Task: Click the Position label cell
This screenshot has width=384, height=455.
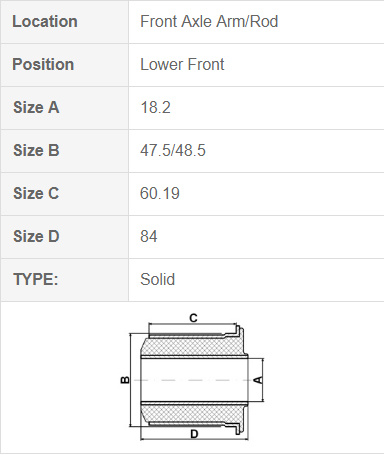Action: click(x=65, y=65)
